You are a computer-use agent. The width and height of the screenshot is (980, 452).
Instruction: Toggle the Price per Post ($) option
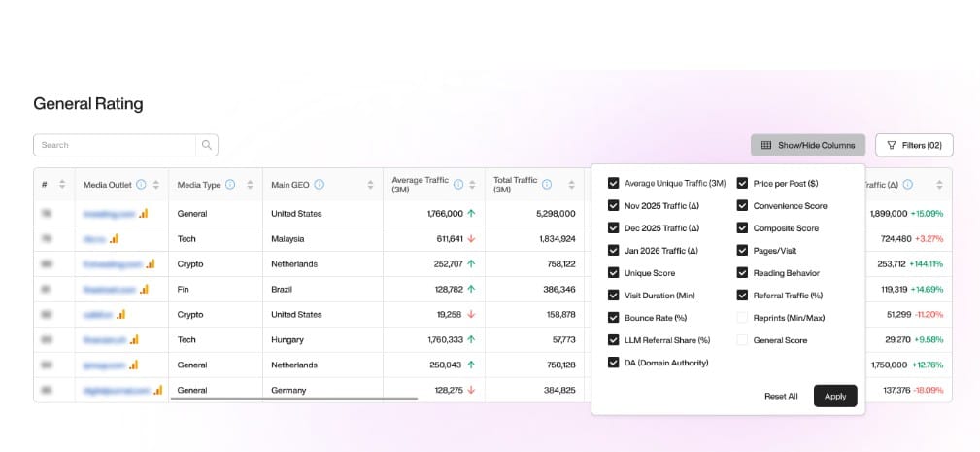tap(742, 183)
